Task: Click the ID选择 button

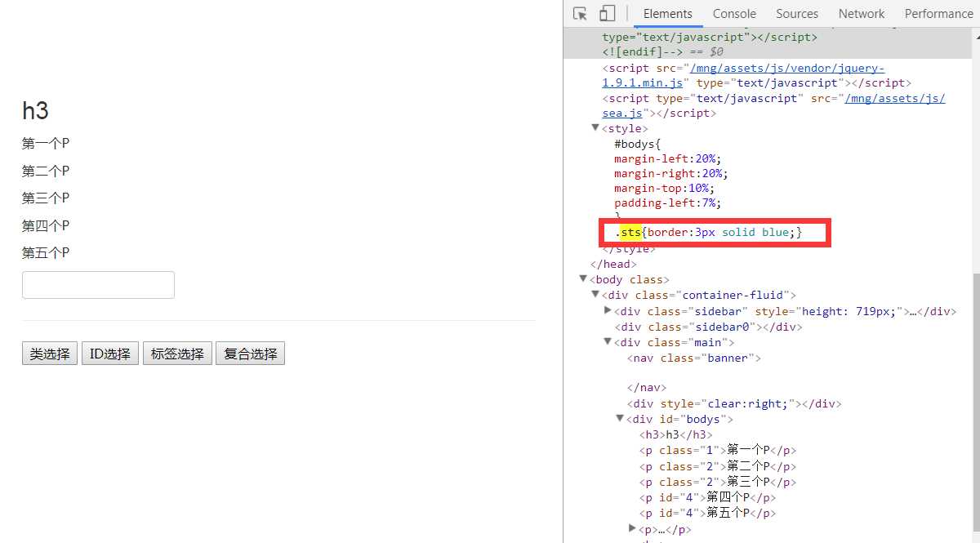Action: (x=110, y=354)
